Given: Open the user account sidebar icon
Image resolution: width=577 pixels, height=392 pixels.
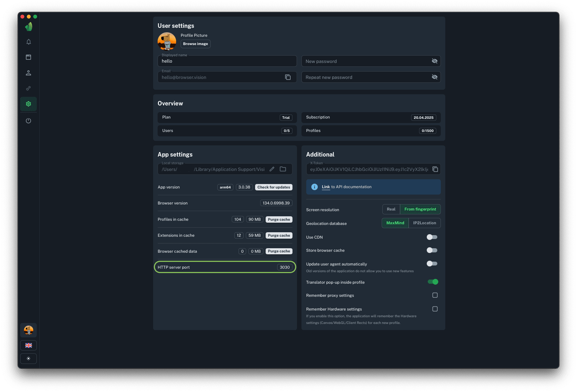Looking at the screenshot, I should (28, 73).
